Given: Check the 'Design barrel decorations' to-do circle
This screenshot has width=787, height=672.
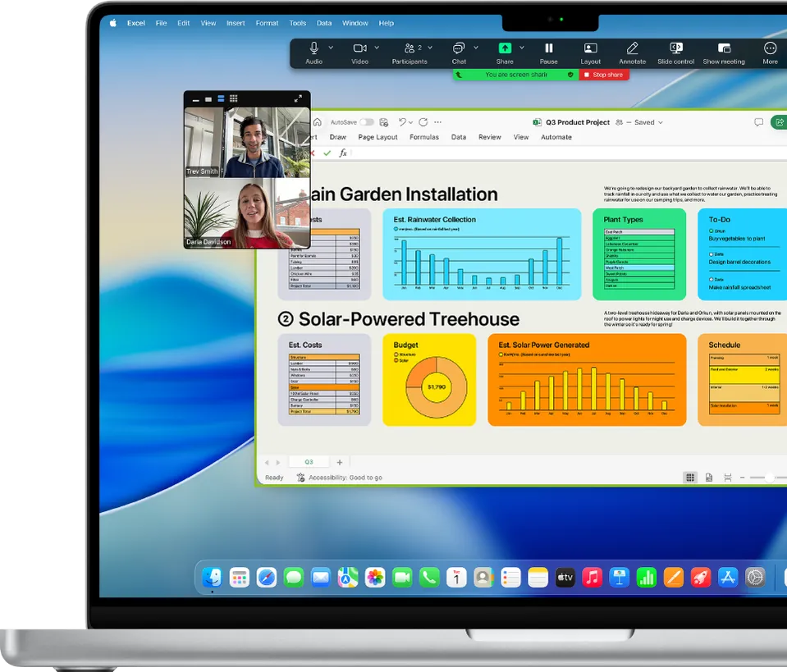Looking at the screenshot, I should tap(712, 254).
